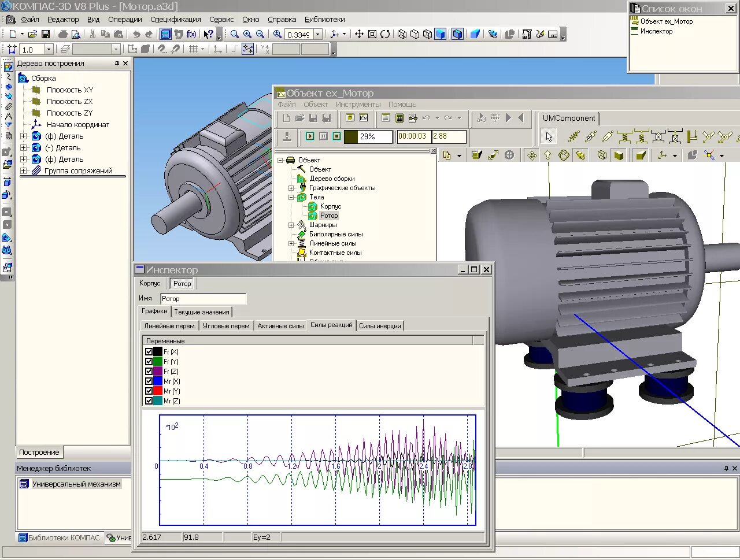Toggle the construction tree panel button
The width and height of the screenshot is (740, 560).
tap(166, 35)
